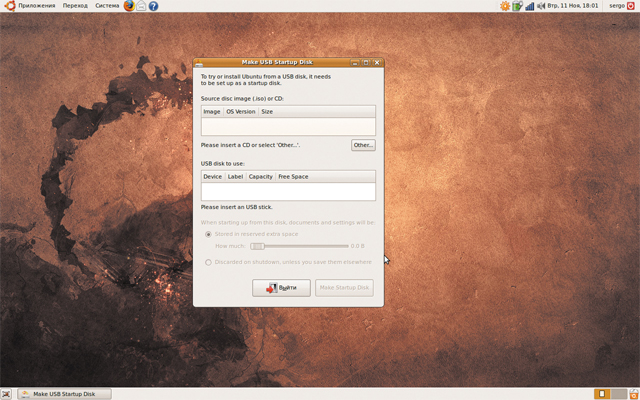Click the network signal bars icon

click(x=530, y=6)
